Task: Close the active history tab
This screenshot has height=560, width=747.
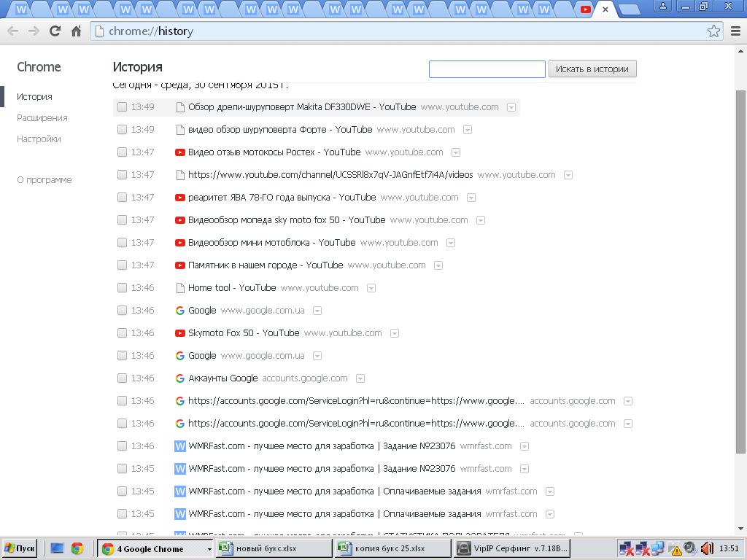Action: coord(605,9)
